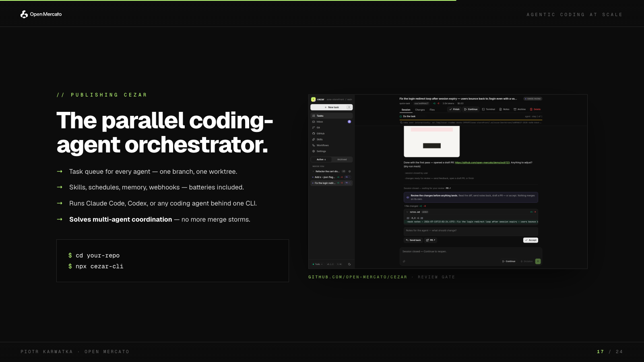Select the Active tasks segment
The width and height of the screenshot is (644, 362).
321,160
